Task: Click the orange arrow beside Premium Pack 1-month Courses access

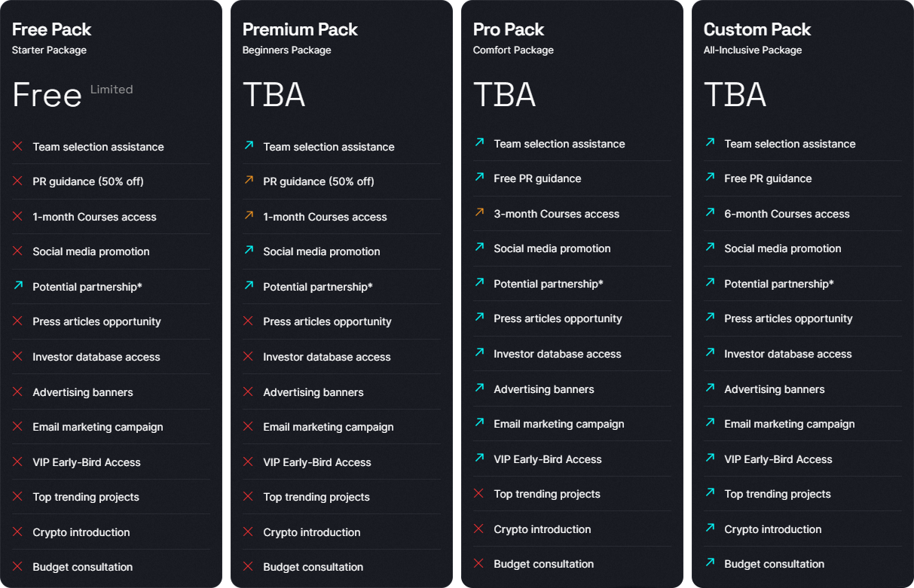Action: tap(248, 217)
